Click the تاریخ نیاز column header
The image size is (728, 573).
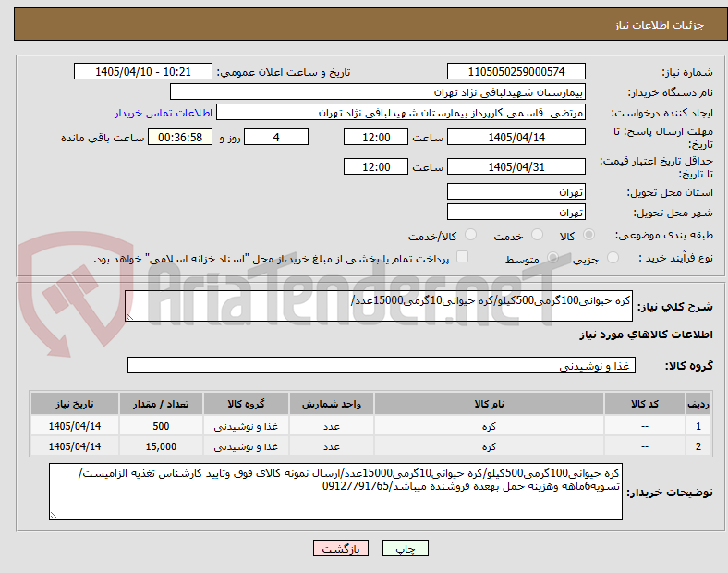[x=75, y=404]
